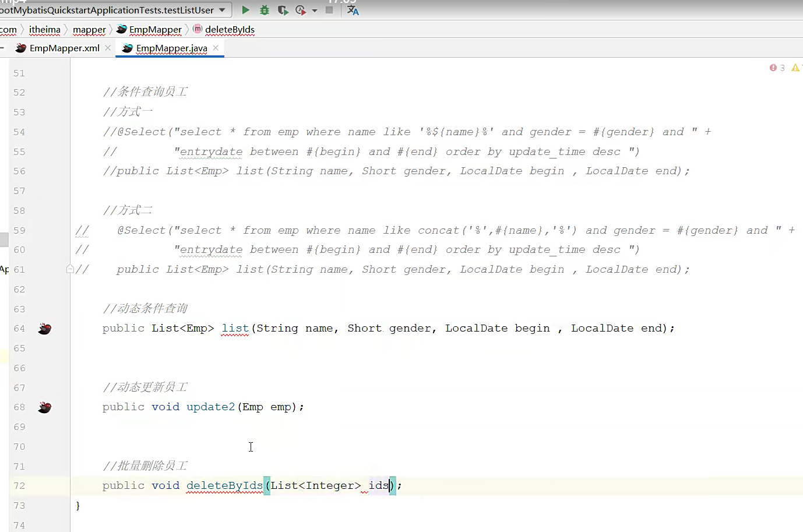Click 'List<Integer>' type on line 72
This screenshot has width=803, height=532.
tap(315, 485)
